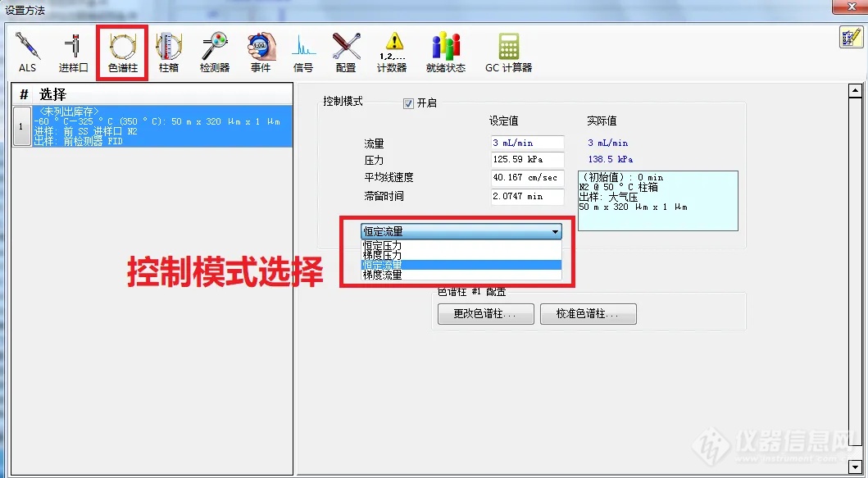
Task: Click the 平均线速度 field 40.167 cm/sec
Action: 527,178
